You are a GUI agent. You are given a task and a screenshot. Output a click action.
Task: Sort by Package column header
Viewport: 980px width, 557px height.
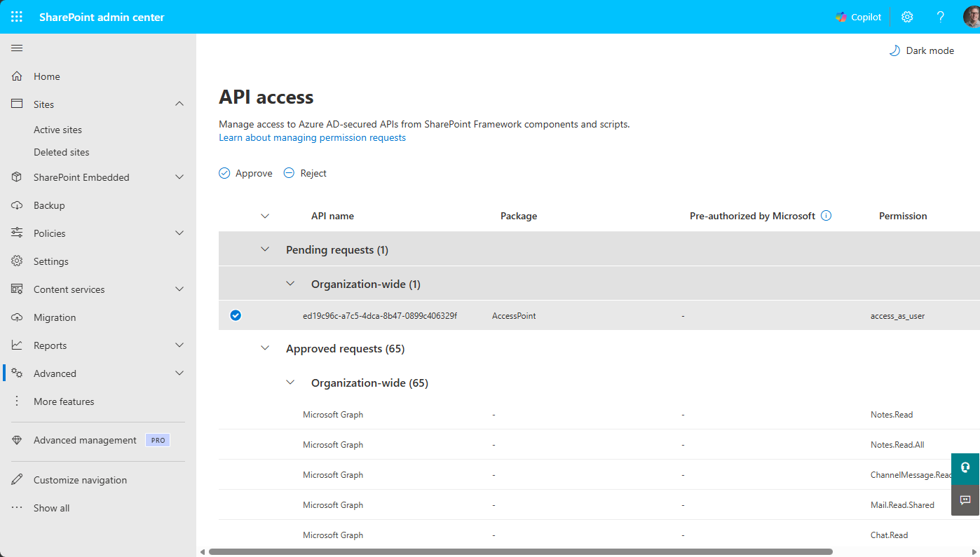click(x=519, y=216)
